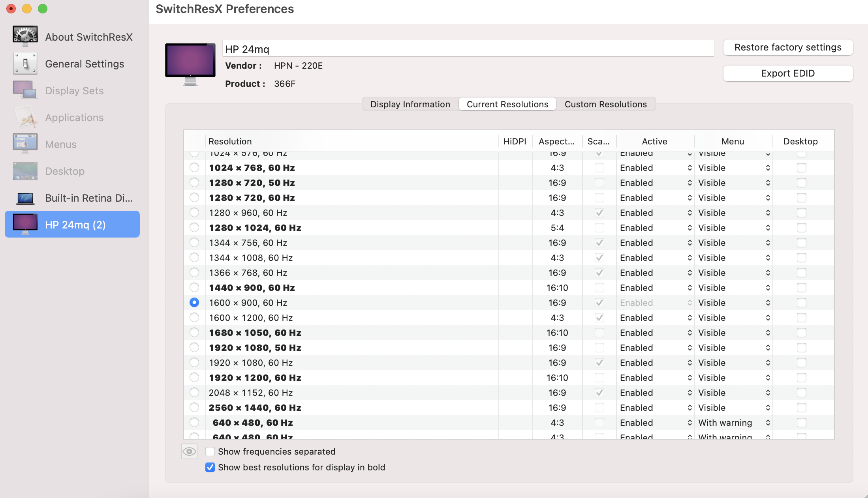
Task: Switch to Current Resolutions tab
Action: (x=507, y=104)
